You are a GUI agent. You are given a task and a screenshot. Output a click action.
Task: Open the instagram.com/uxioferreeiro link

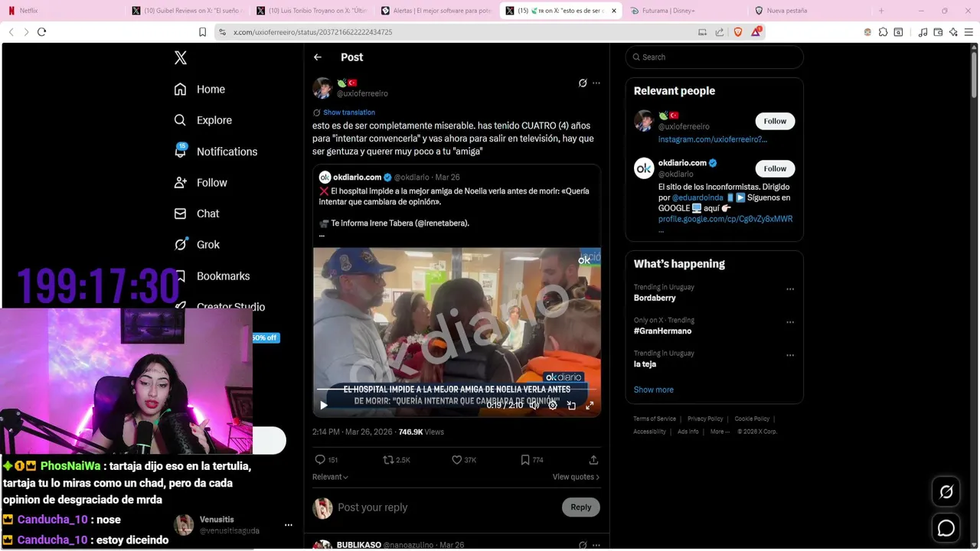click(x=713, y=139)
